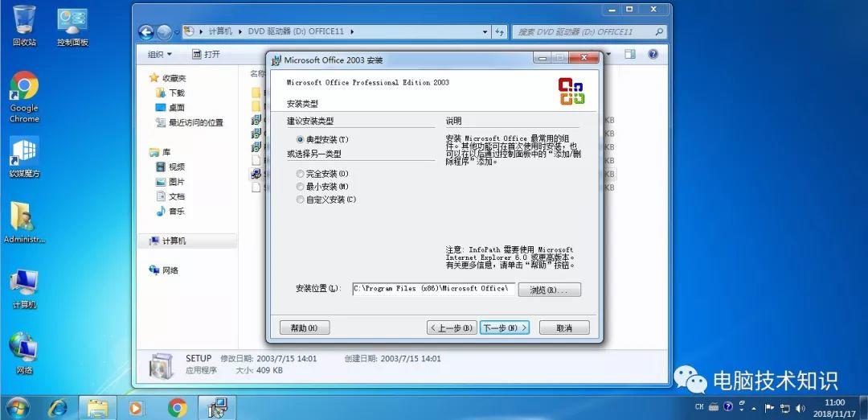Open Action Center flag tray icon
This screenshot has width=868, height=420.
[x=769, y=409]
